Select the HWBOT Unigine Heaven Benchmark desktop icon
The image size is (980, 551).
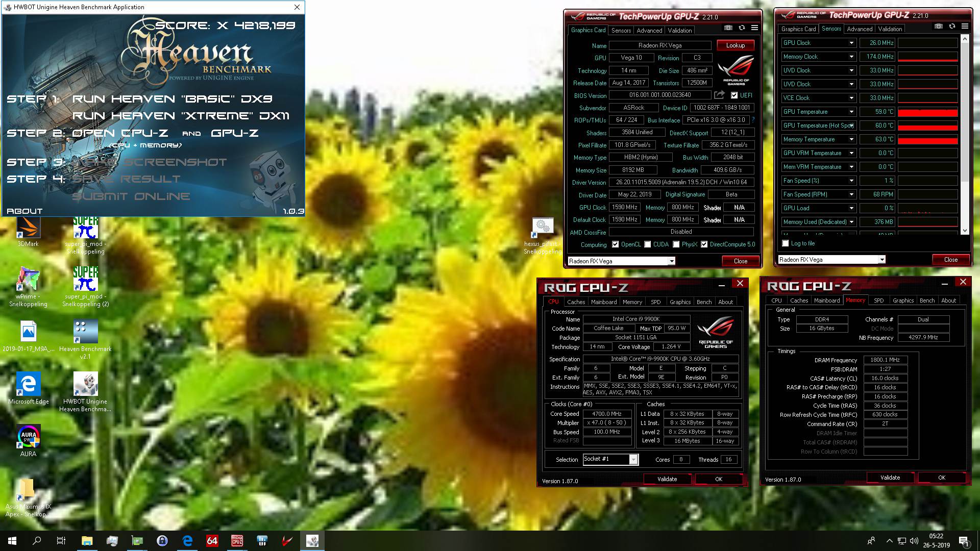[85, 392]
